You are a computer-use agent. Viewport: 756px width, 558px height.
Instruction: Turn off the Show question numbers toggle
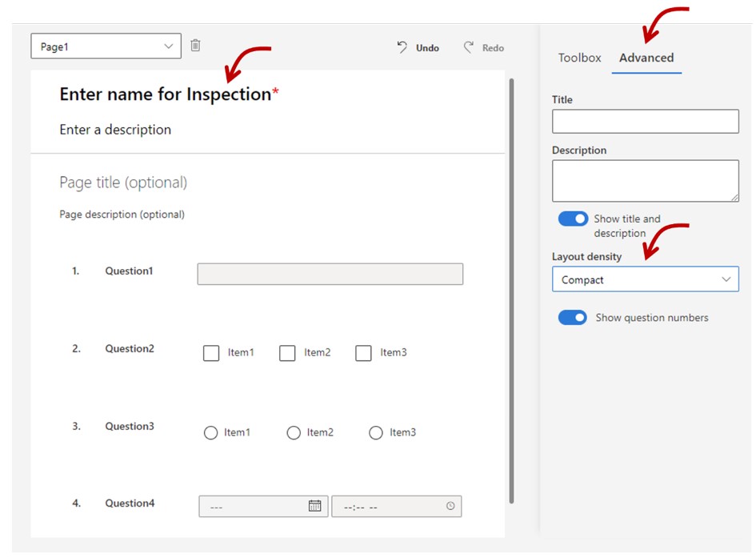573,318
